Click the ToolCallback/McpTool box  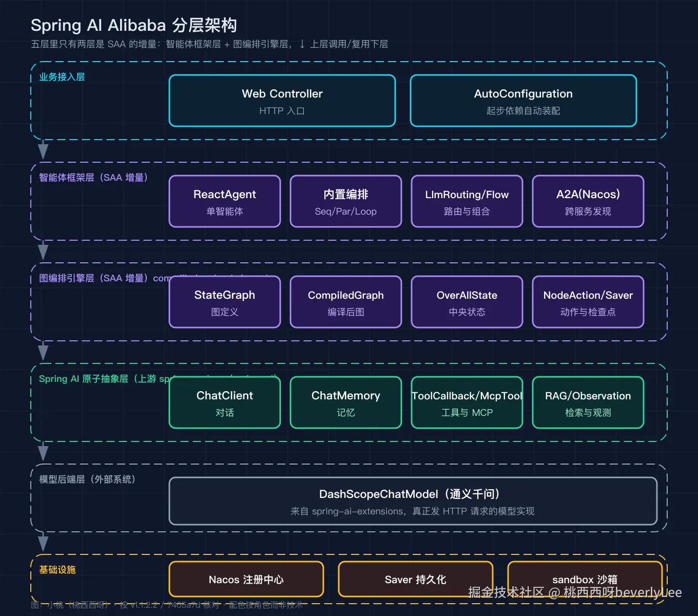tap(467, 402)
